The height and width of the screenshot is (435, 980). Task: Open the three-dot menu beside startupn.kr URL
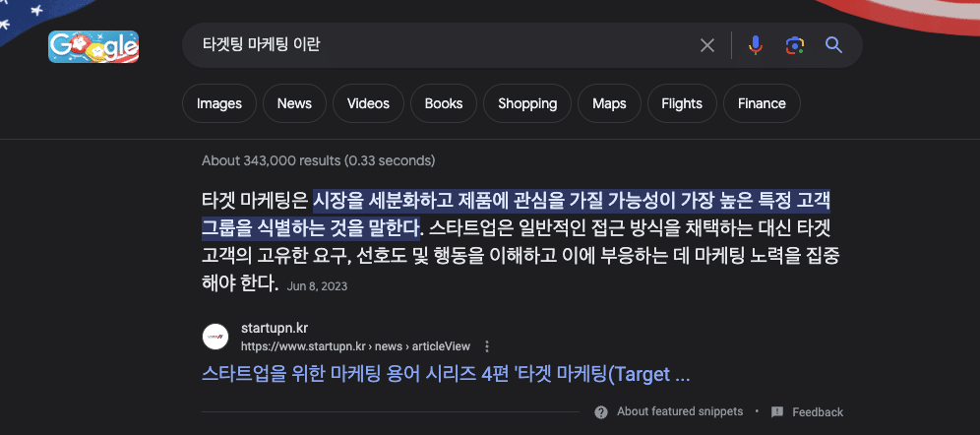487,346
